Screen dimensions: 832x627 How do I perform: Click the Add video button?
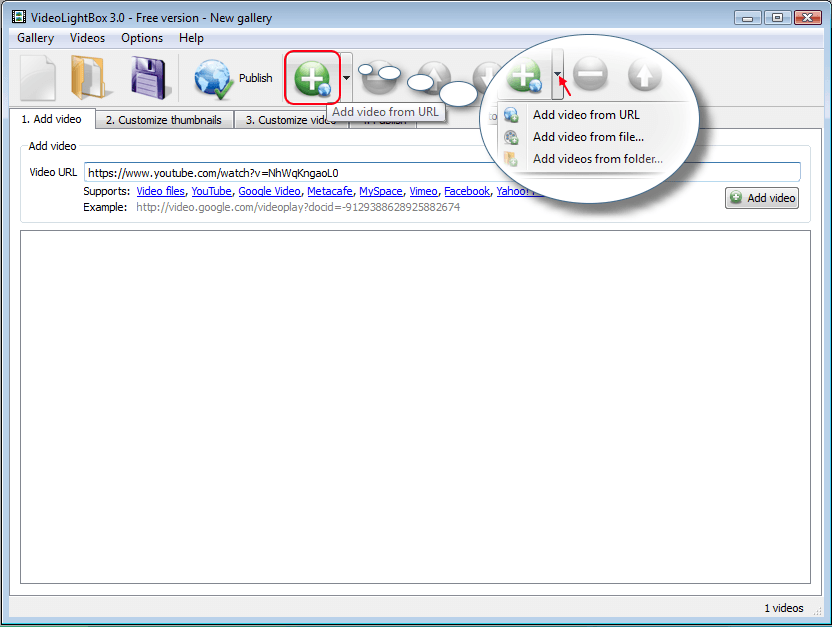[x=762, y=198]
